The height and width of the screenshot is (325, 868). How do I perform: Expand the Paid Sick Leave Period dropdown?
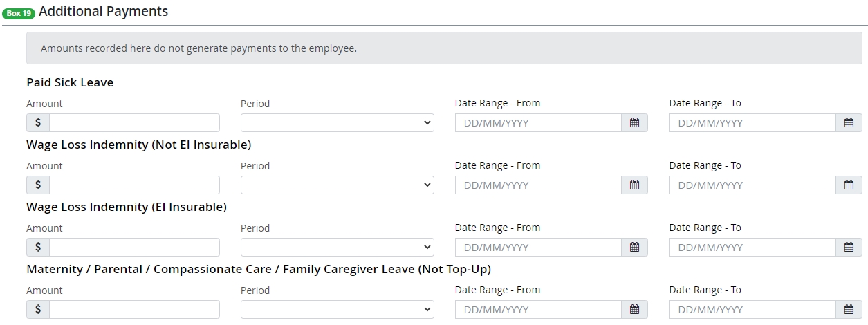pos(337,123)
